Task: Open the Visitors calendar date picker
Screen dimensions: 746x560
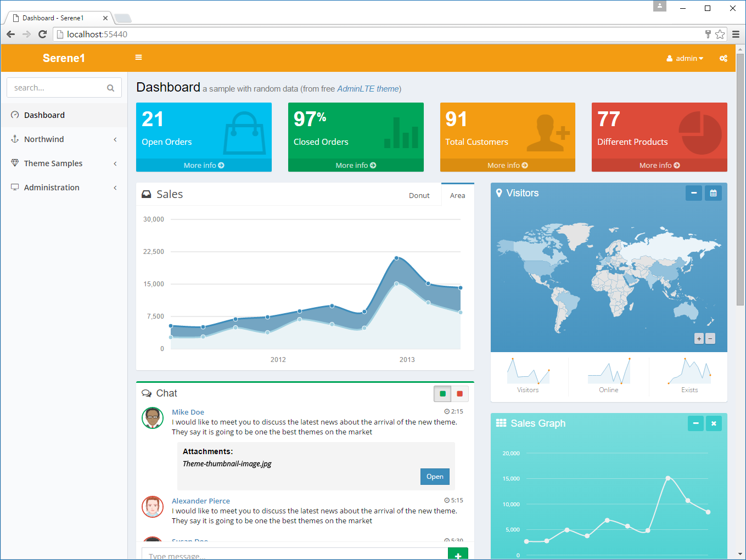Action: [713, 193]
